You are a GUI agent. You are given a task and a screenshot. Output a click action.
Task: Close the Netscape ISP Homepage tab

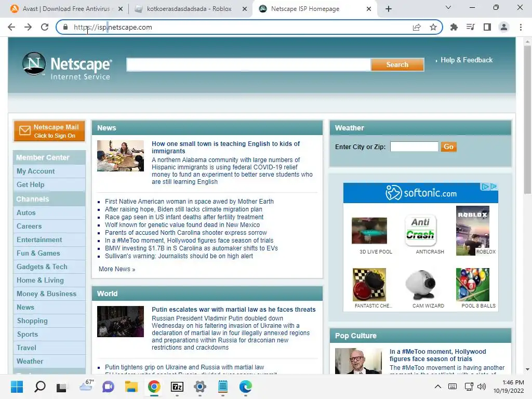coord(369,9)
